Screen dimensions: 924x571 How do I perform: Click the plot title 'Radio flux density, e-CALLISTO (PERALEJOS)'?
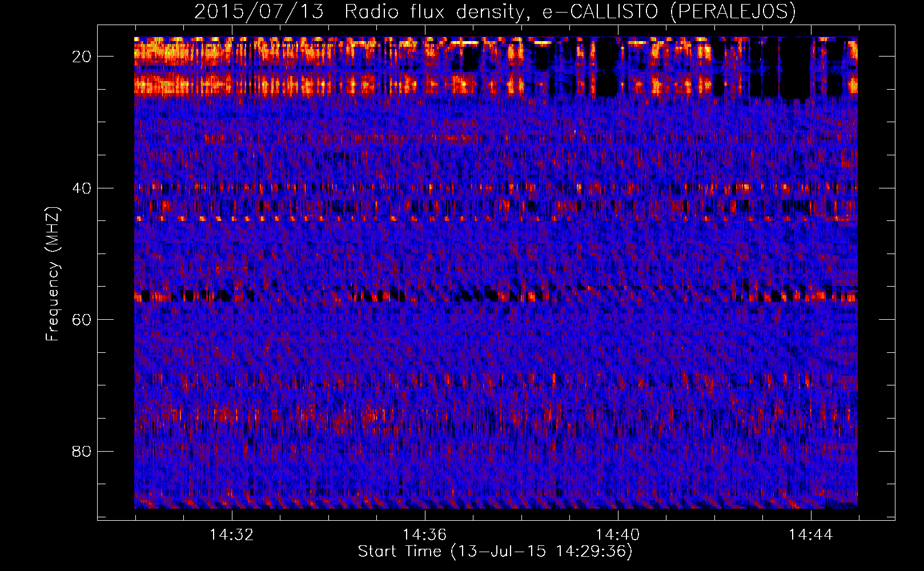point(570,11)
